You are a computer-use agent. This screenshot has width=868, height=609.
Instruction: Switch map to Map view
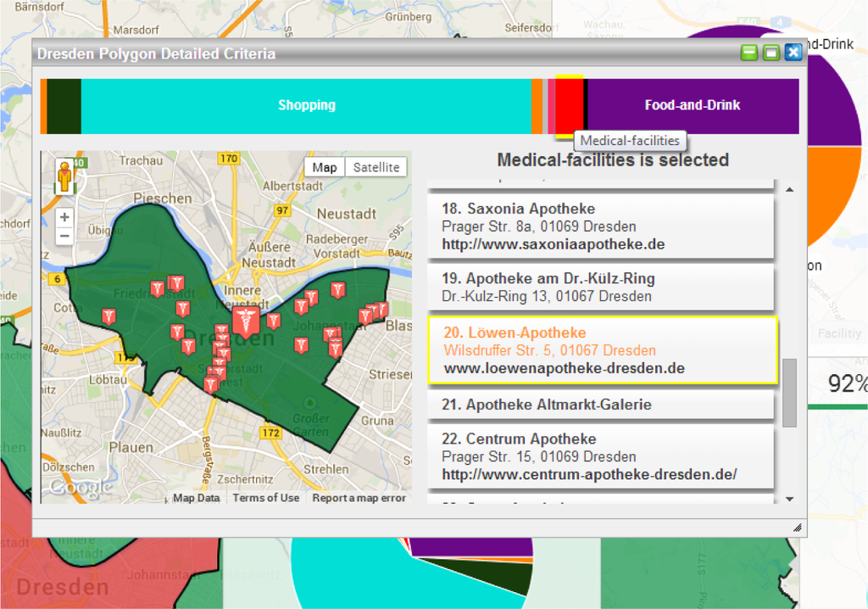(325, 167)
